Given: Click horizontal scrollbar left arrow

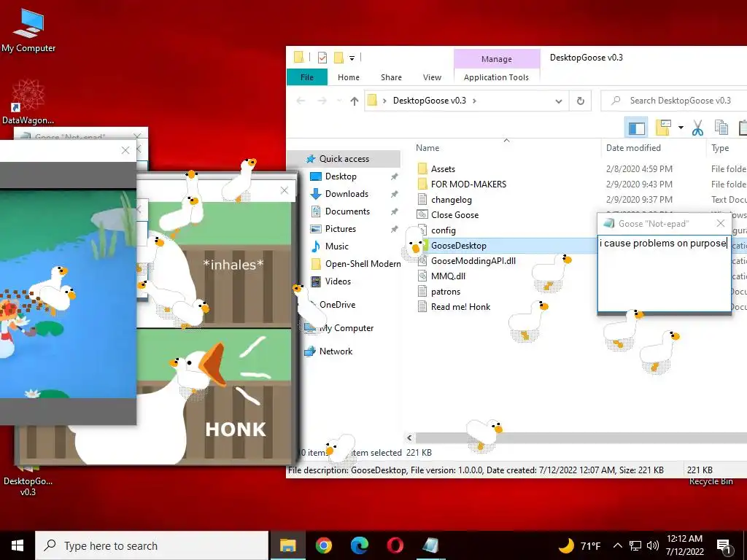Looking at the screenshot, I should point(410,437).
